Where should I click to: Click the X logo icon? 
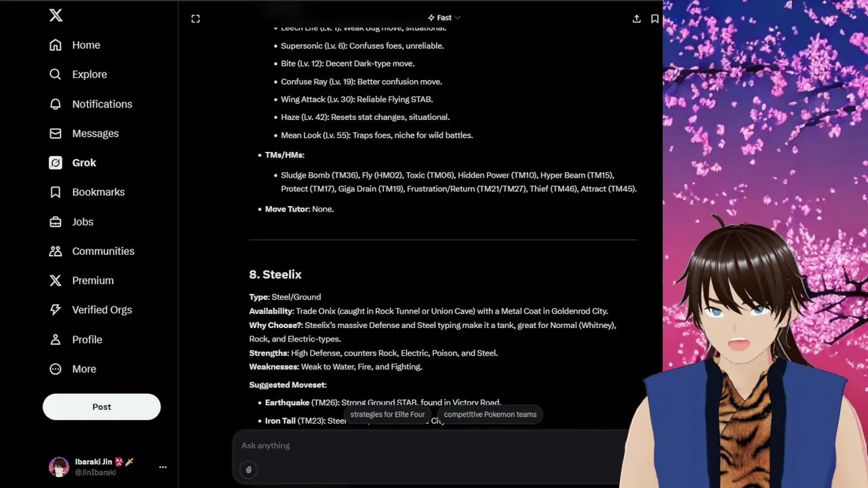(56, 15)
